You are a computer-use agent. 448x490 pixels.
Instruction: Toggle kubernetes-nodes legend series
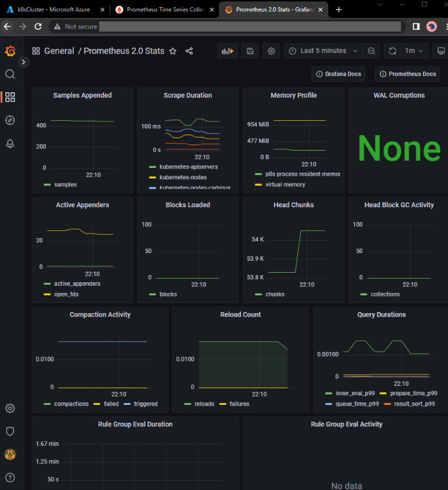point(183,177)
